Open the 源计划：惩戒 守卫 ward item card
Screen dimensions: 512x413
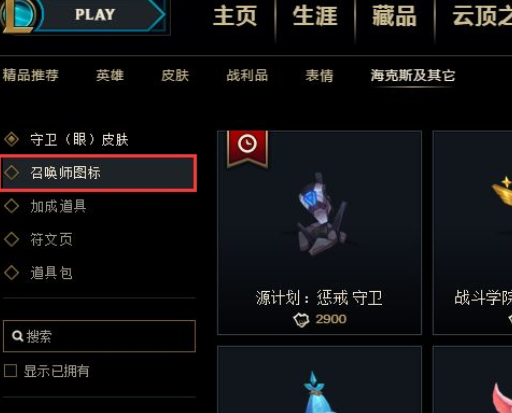(x=319, y=233)
